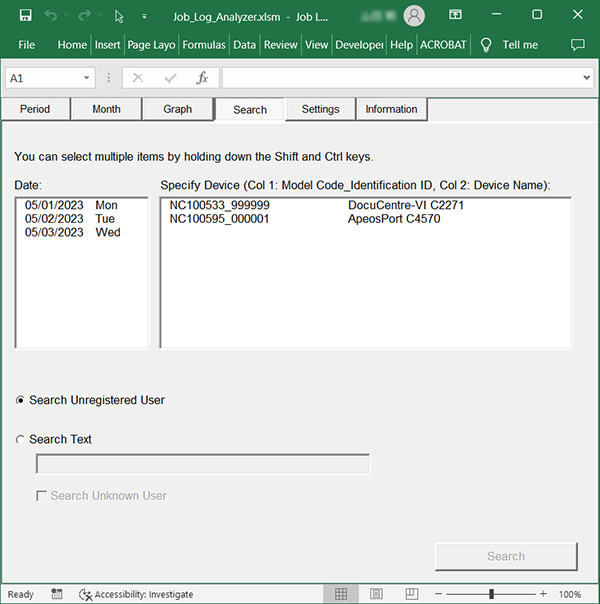
Task: Switch to the Period tab
Action: tap(35, 109)
